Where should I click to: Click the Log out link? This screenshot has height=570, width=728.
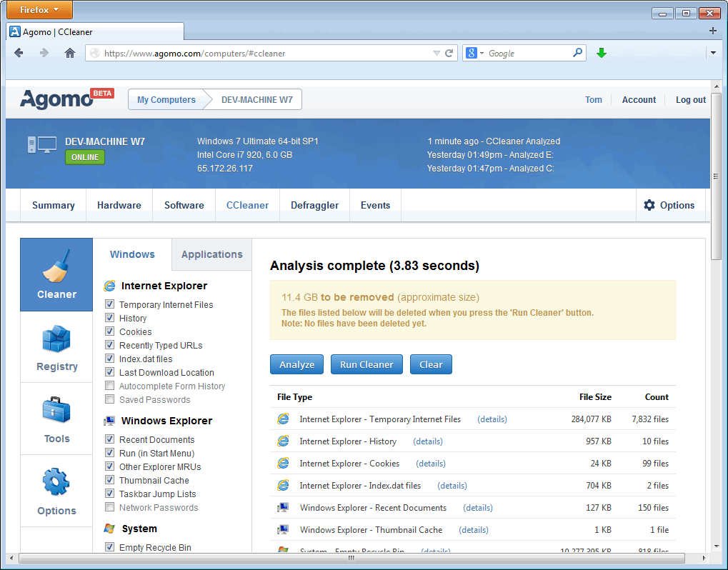pyautogui.click(x=690, y=99)
